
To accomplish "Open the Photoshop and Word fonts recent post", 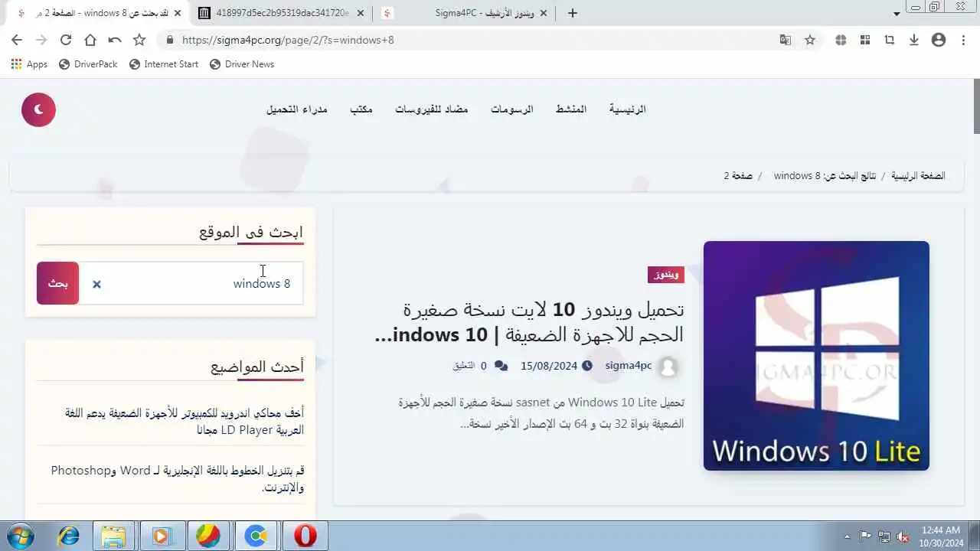I will pyautogui.click(x=178, y=479).
